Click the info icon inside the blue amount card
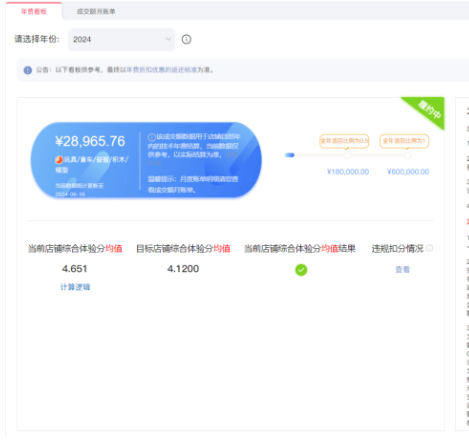Image resolution: width=469 pixels, height=442 pixels. click(x=152, y=137)
